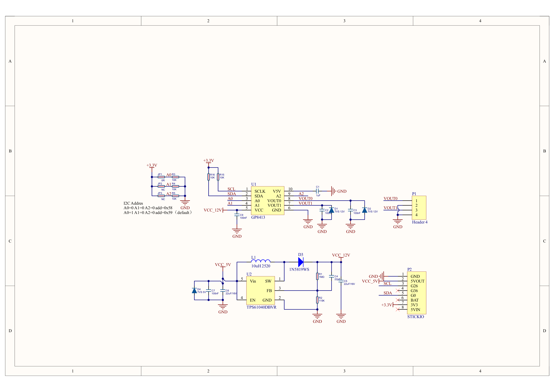This screenshot has width=554, height=392.
Task: Select resistor R15 10K symbol
Action: [218, 177]
